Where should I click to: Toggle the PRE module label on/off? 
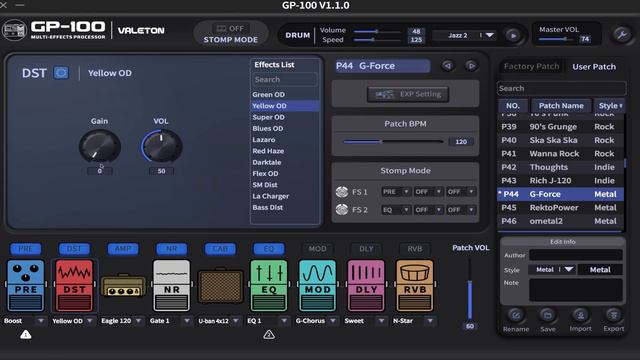[25, 249]
